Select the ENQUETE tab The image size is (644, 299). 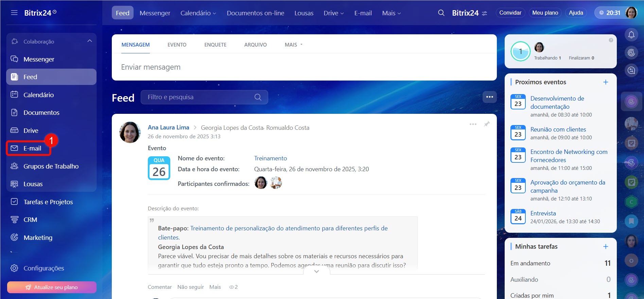pos(215,45)
